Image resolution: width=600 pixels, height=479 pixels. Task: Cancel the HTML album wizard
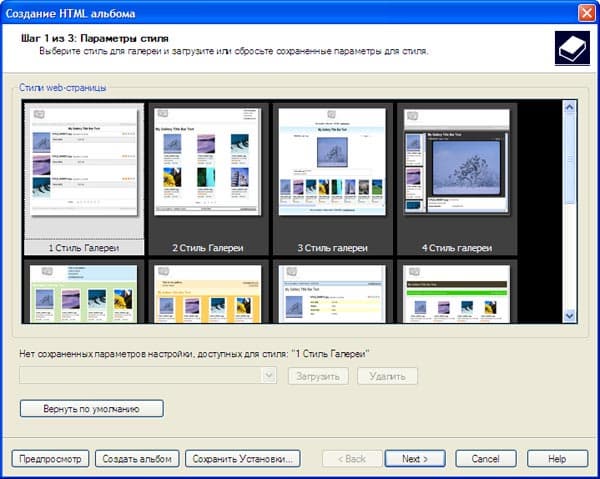pos(486,459)
